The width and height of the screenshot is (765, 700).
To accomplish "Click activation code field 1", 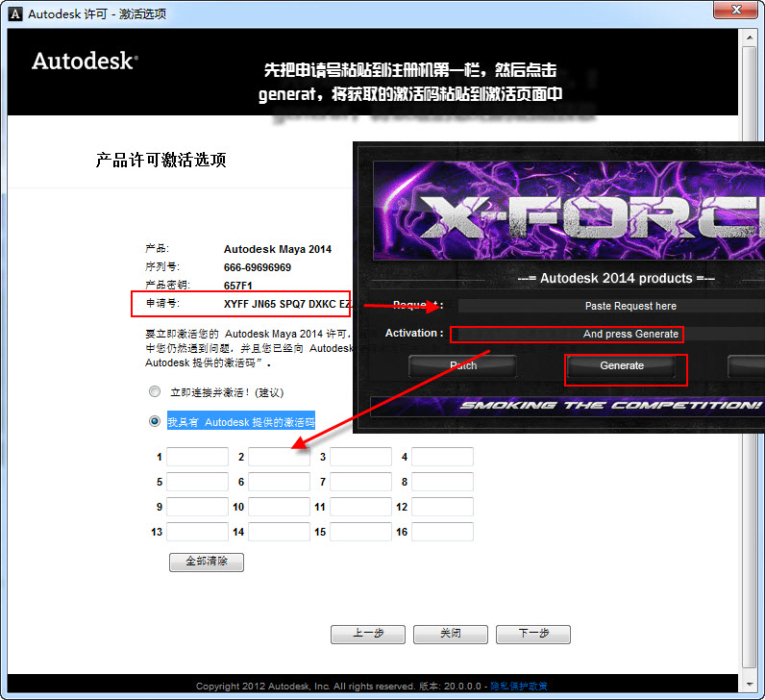I will 197,457.
